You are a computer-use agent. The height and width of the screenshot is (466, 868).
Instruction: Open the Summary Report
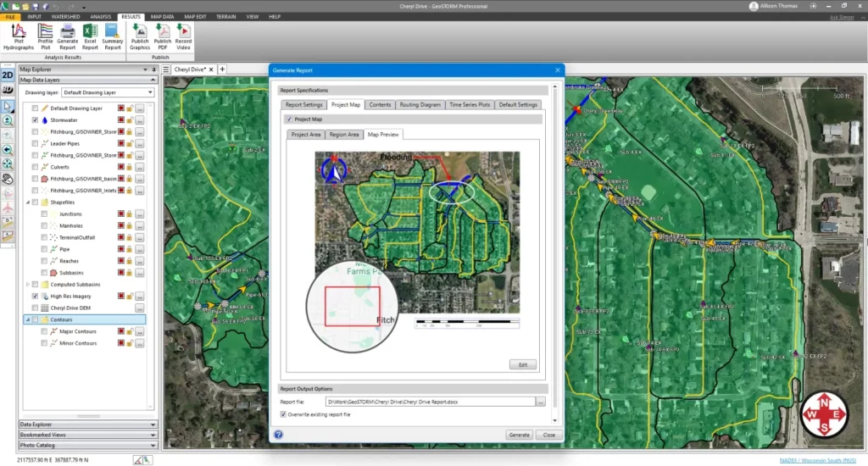(113, 37)
